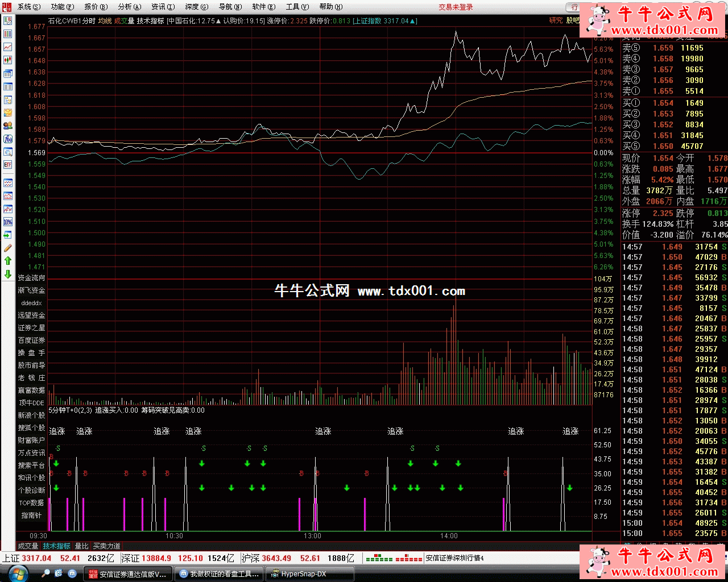Click the 研究 link above chart
728x582 pixels.
click(556, 20)
